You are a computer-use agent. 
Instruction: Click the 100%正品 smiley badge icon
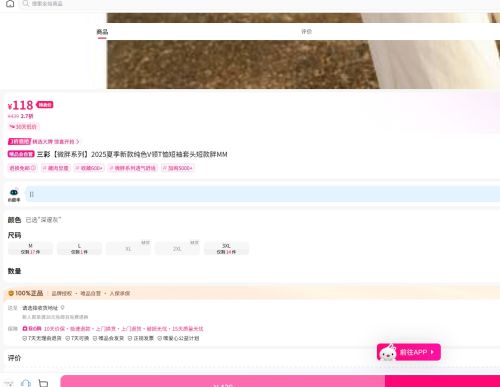[x=11, y=293]
